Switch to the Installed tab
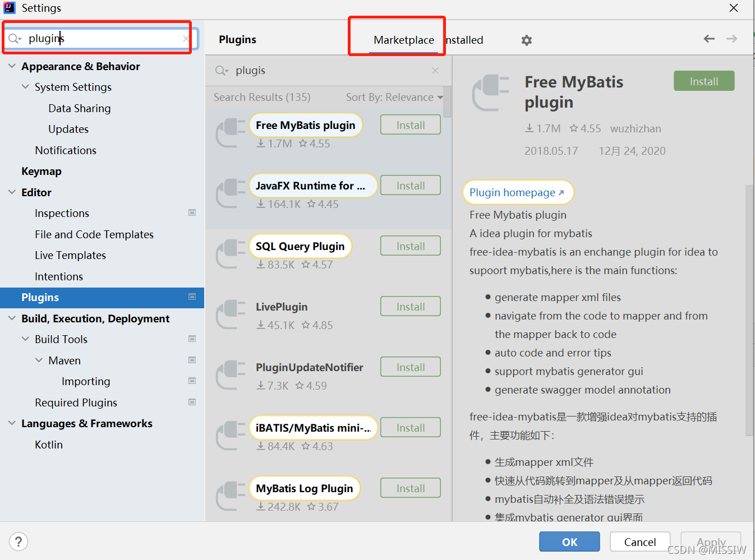755x560 pixels. [x=464, y=40]
